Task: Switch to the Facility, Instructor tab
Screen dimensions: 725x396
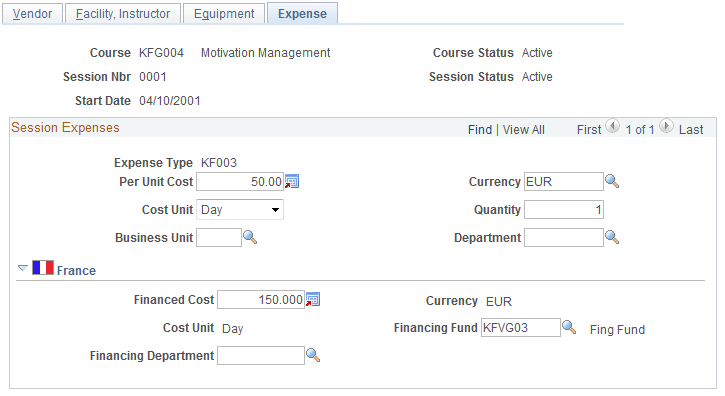Action: (123, 14)
